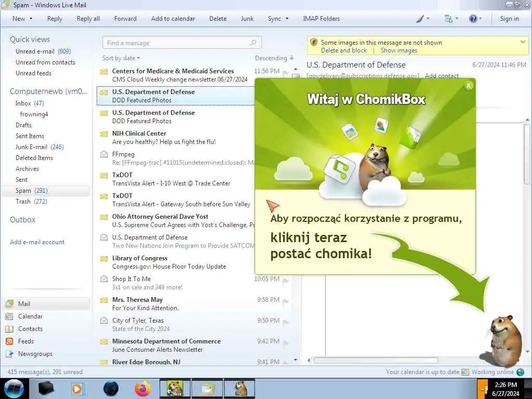Select Outbox in the folder pane

(22, 220)
